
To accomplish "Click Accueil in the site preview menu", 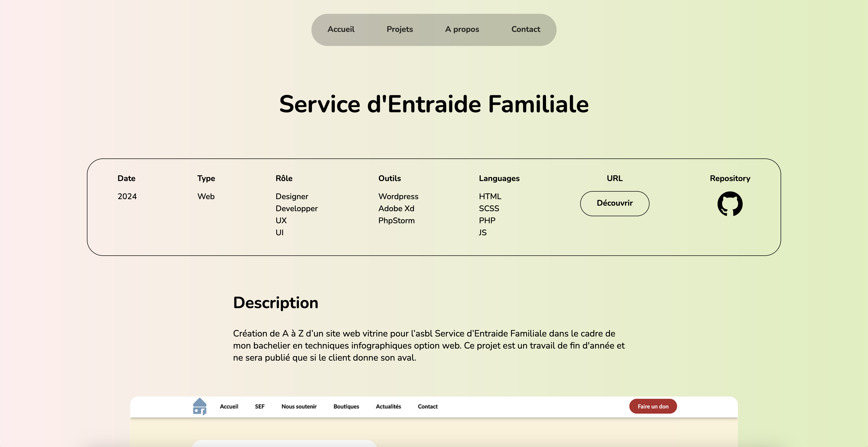I will click(229, 406).
